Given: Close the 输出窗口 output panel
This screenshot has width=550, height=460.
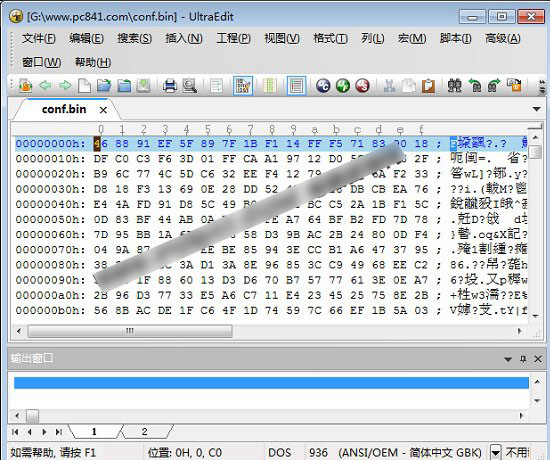Looking at the screenshot, I should pyautogui.click(x=538, y=359).
